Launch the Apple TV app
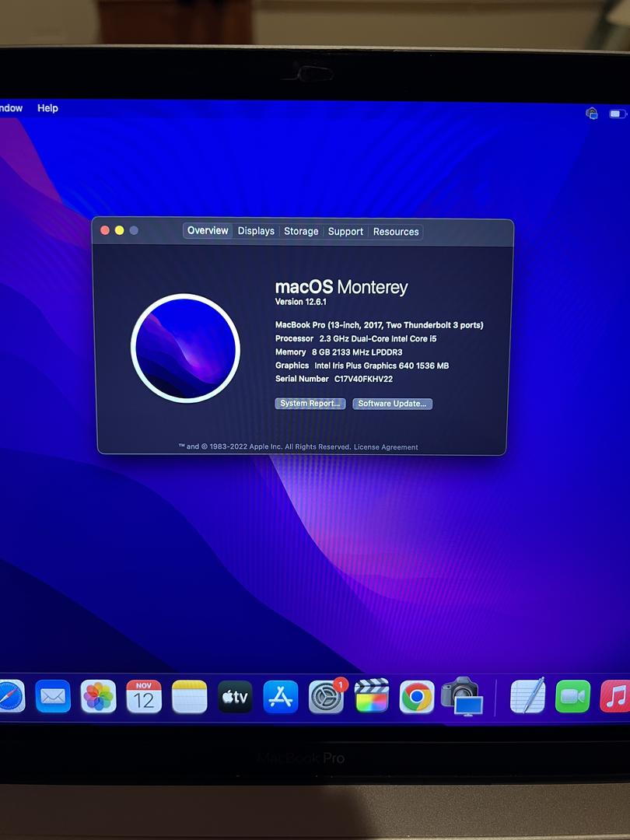 [235, 697]
